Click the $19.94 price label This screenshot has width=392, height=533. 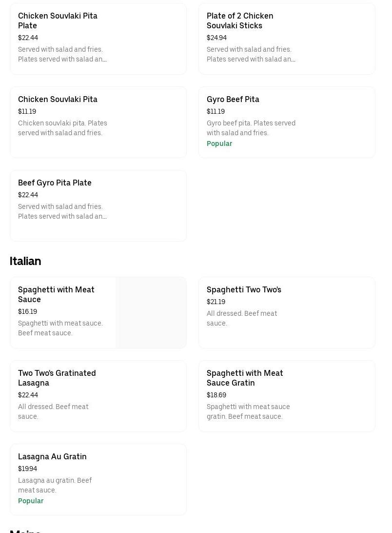[x=27, y=469]
